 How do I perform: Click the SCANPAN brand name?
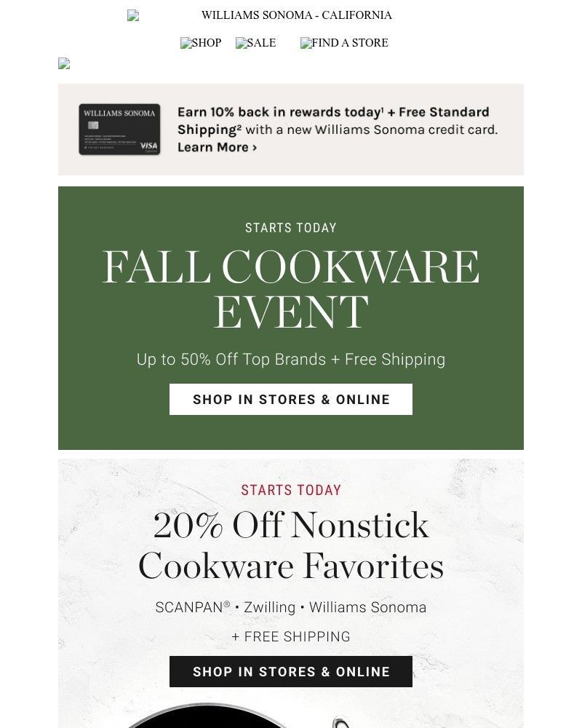(188, 607)
